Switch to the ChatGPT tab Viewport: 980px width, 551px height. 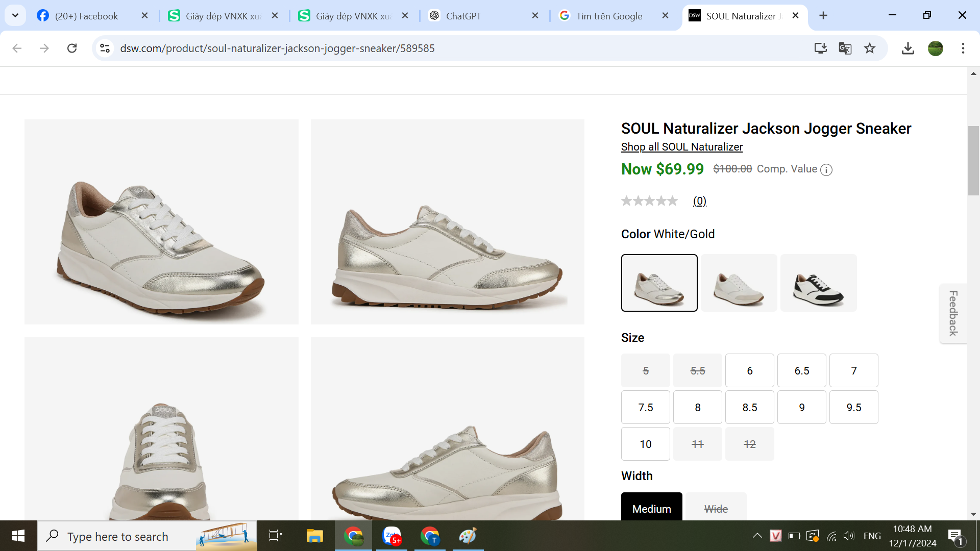pyautogui.click(x=463, y=16)
